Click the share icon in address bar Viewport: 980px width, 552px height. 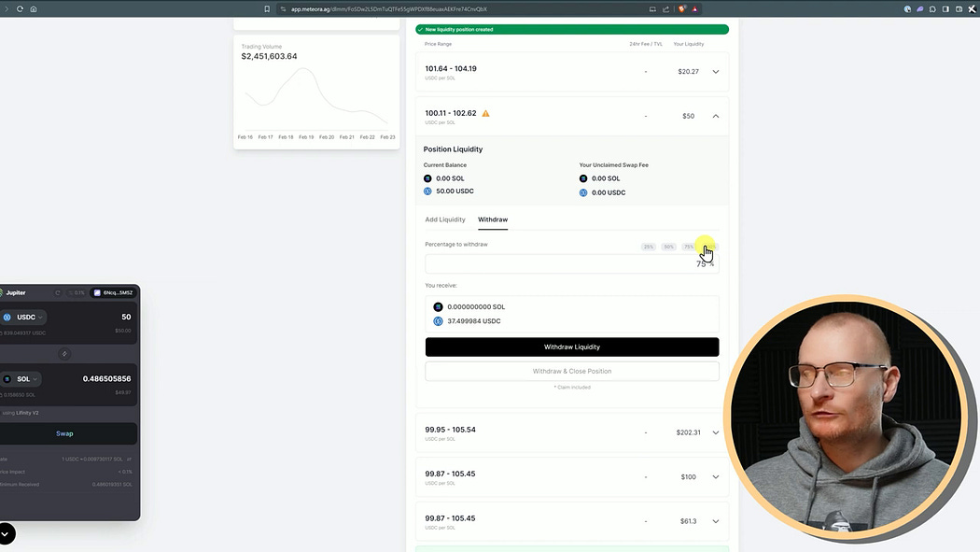click(666, 8)
